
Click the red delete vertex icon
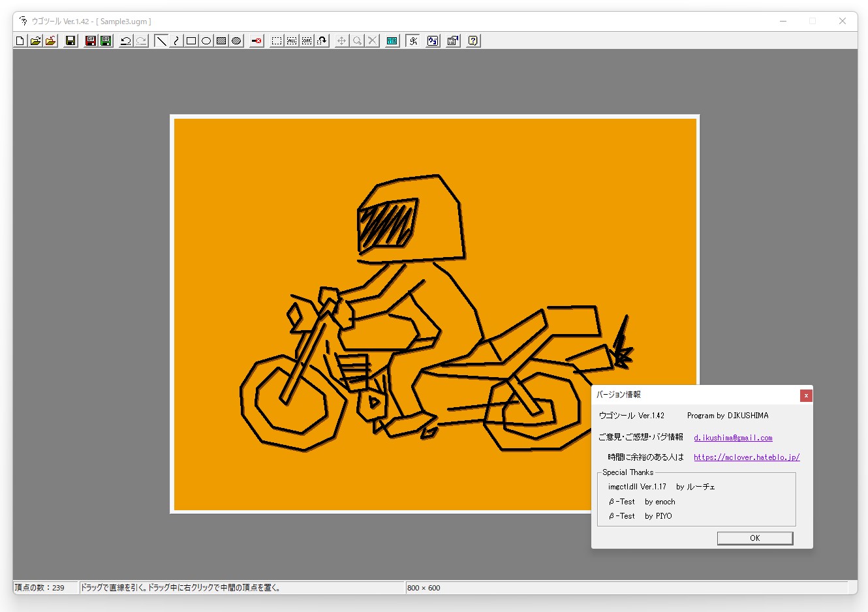[x=256, y=40]
